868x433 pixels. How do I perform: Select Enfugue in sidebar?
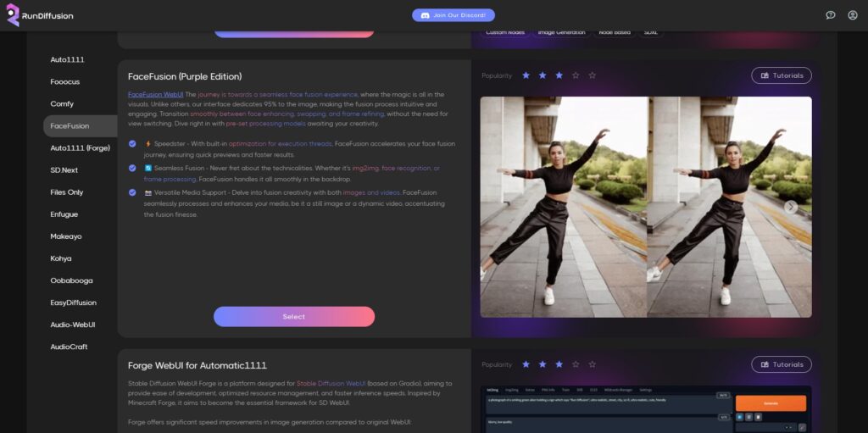[x=64, y=215]
